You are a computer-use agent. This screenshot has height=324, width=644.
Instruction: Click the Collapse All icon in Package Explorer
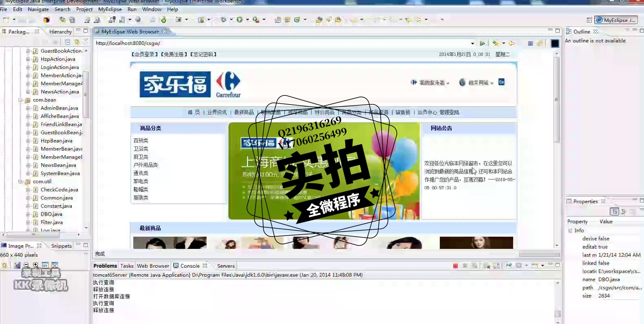(x=68, y=42)
